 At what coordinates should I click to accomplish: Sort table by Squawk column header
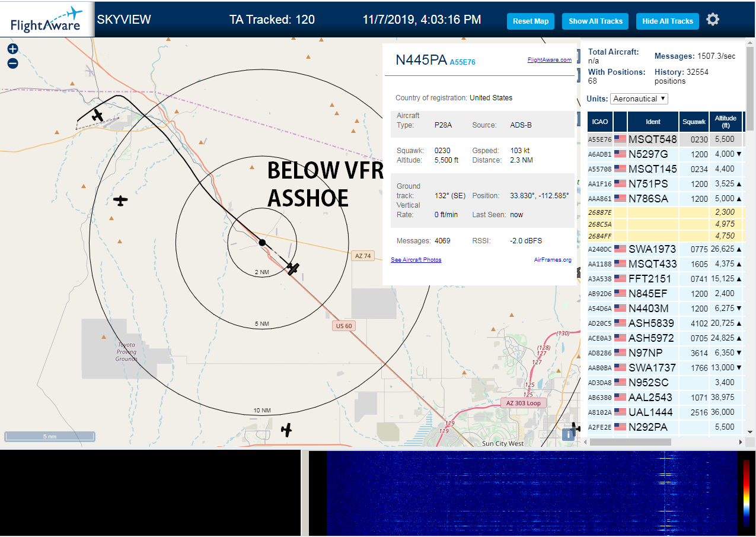[694, 122]
